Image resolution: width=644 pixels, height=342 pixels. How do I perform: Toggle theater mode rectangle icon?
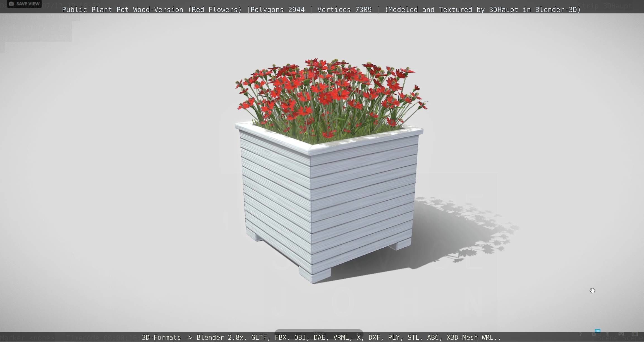[x=635, y=334]
